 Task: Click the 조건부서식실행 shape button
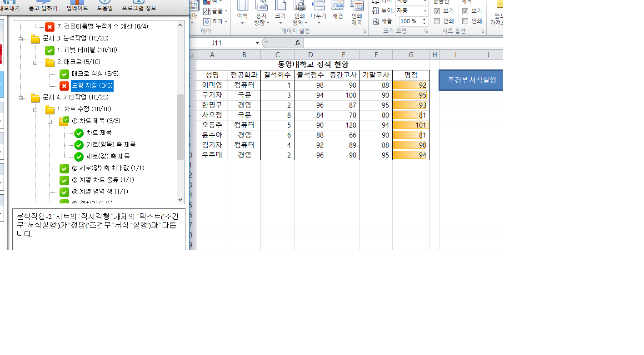click(471, 80)
